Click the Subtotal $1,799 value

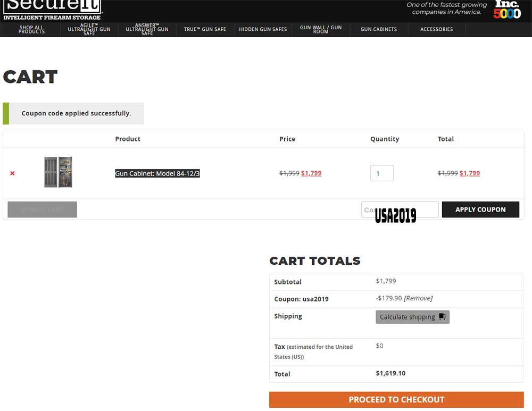pyautogui.click(x=386, y=281)
